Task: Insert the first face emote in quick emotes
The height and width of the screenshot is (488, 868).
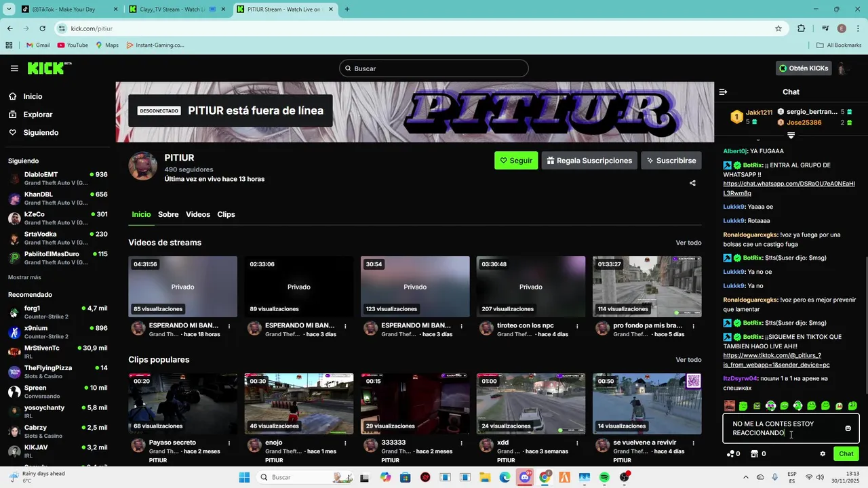Action: tap(730, 406)
